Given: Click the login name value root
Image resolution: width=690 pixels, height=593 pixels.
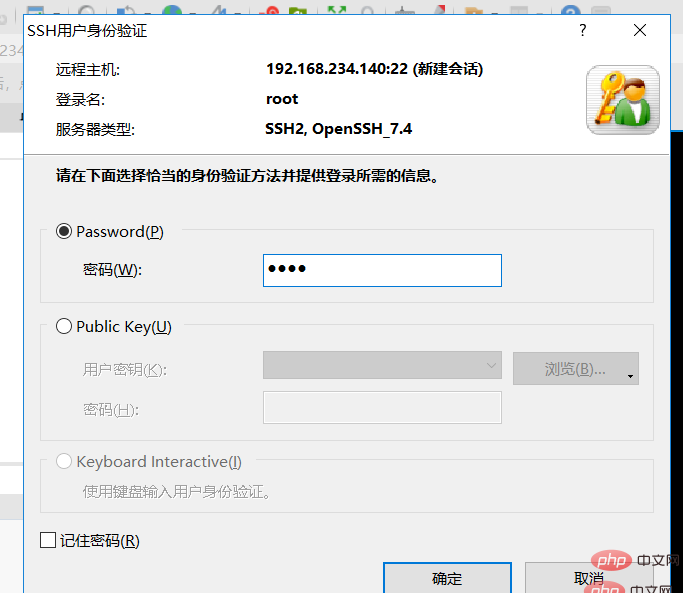Looking at the screenshot, I should (282, 99).
